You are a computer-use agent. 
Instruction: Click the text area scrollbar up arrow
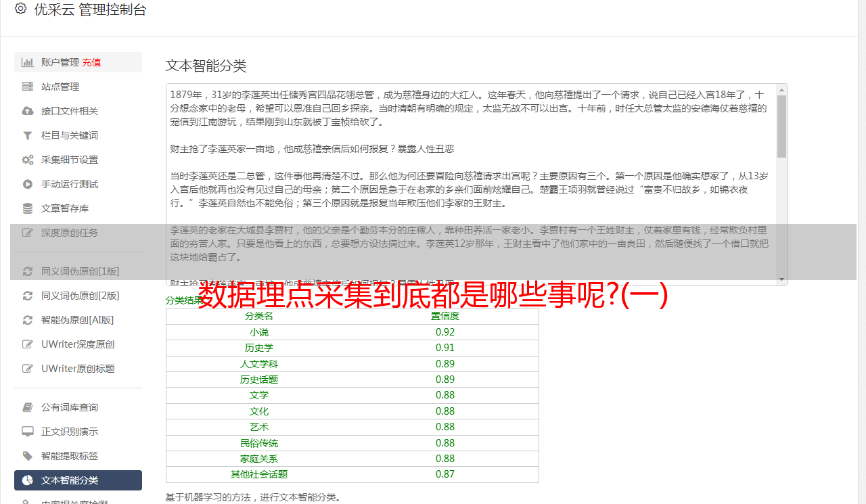(x=781, y=89)
